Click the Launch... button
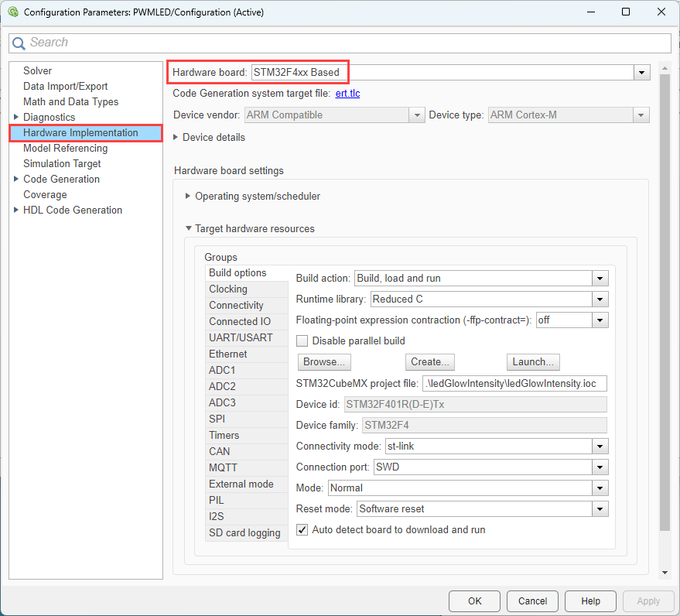Viewport: 680px width, 616px height. coord(533,362)
